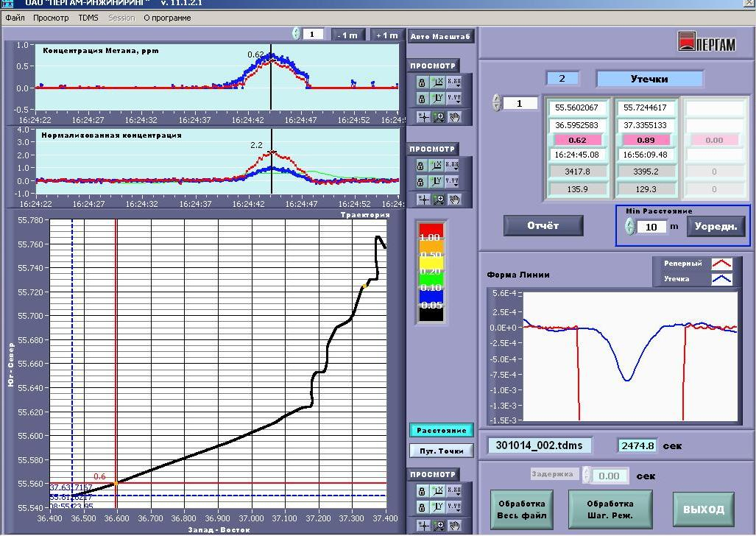Select pan hand tool in trajectory graph palette
The width and height of the screenshot is (756, 536).
tap(454, 526)
